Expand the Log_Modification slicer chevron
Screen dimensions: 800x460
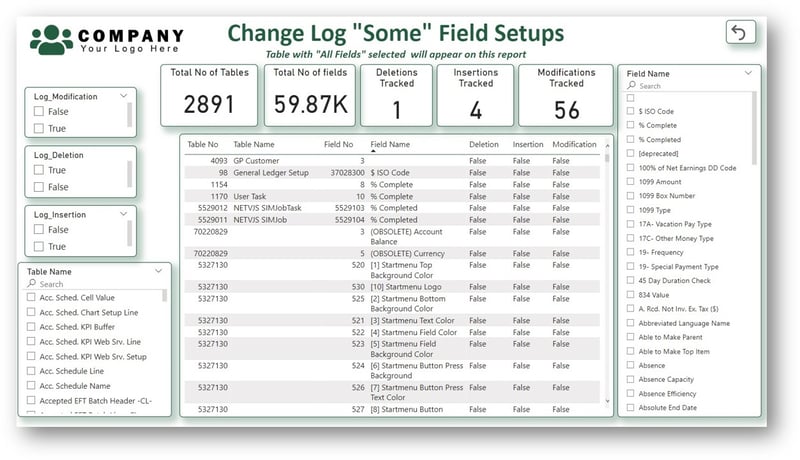(x=123, y=95)
